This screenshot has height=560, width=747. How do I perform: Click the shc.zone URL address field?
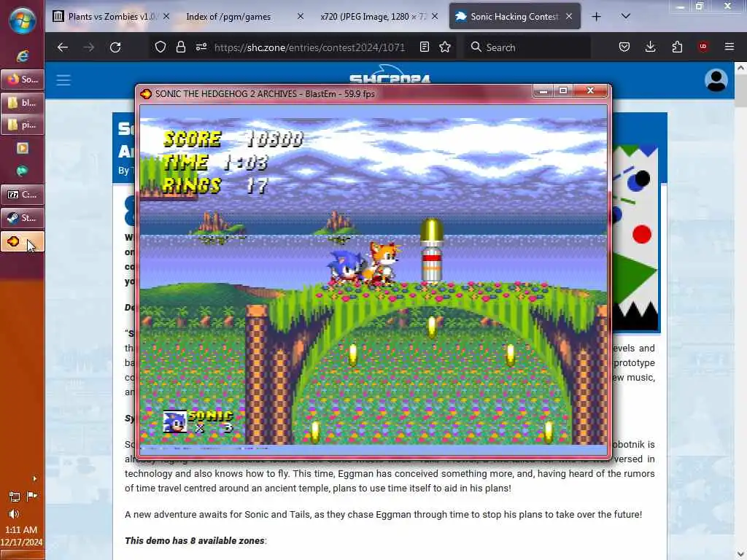(x=309, y=47)
